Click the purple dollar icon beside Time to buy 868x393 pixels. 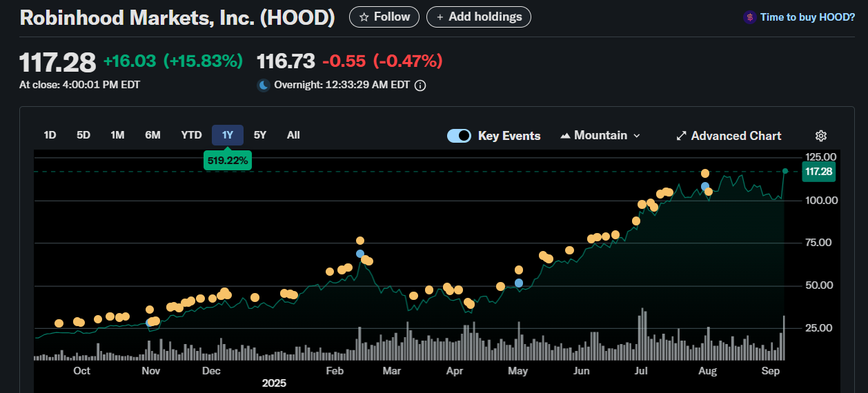tap(749, 17)
